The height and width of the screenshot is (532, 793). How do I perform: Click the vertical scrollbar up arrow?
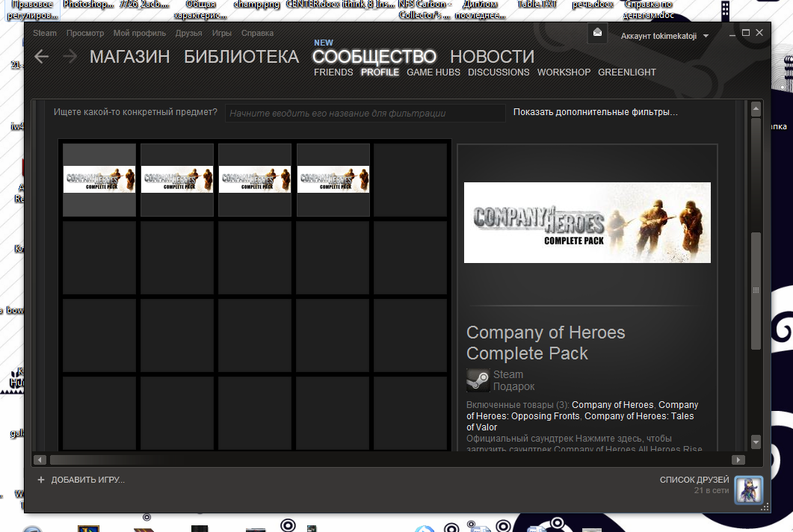point(756,108)
